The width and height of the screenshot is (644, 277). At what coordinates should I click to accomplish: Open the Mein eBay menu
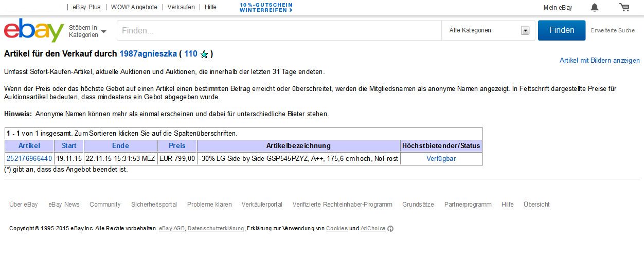tap(558, 7)
